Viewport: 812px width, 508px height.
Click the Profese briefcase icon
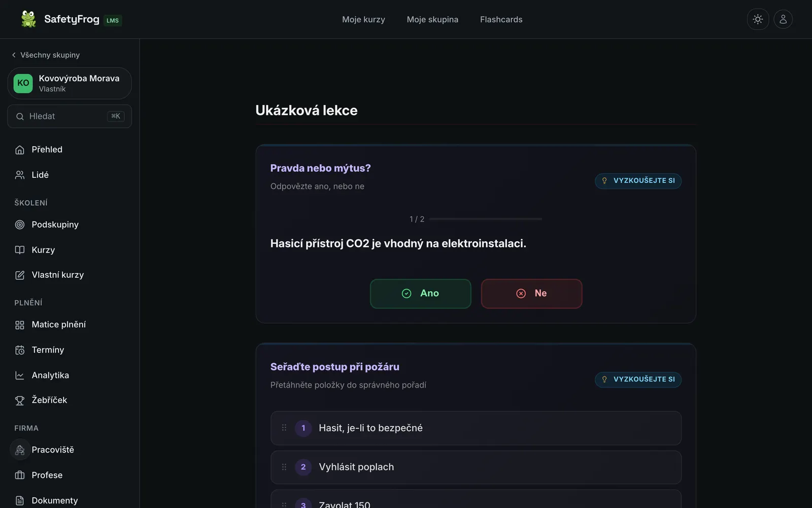click(20, 475)
